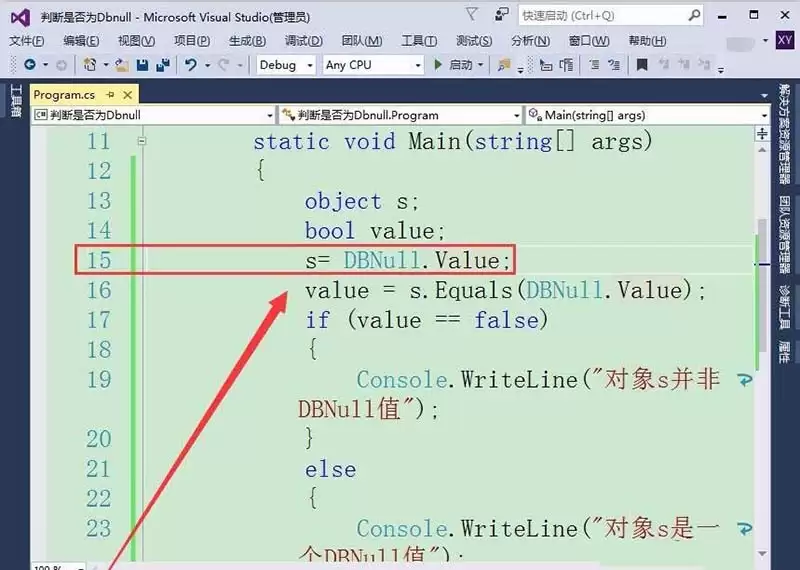Expand the Undo history dropdown arrow

(207, 65)
